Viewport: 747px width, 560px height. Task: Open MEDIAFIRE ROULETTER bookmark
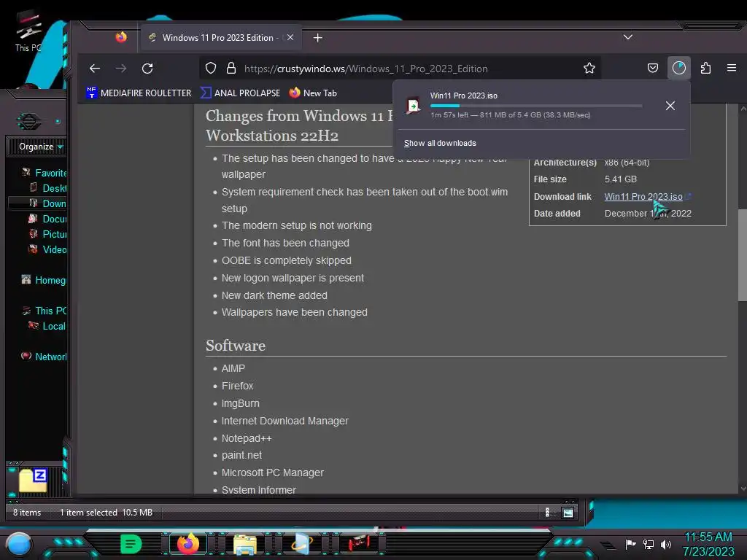click(x=139, y=93)
